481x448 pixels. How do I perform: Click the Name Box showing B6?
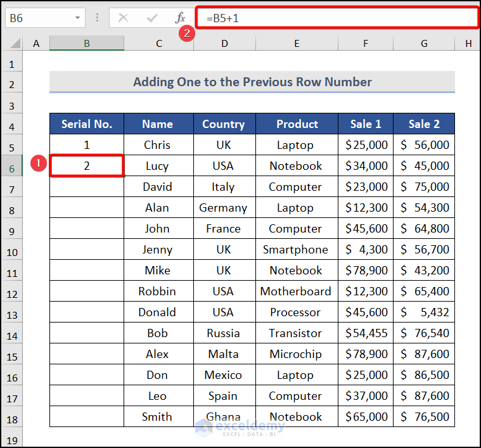38,18
